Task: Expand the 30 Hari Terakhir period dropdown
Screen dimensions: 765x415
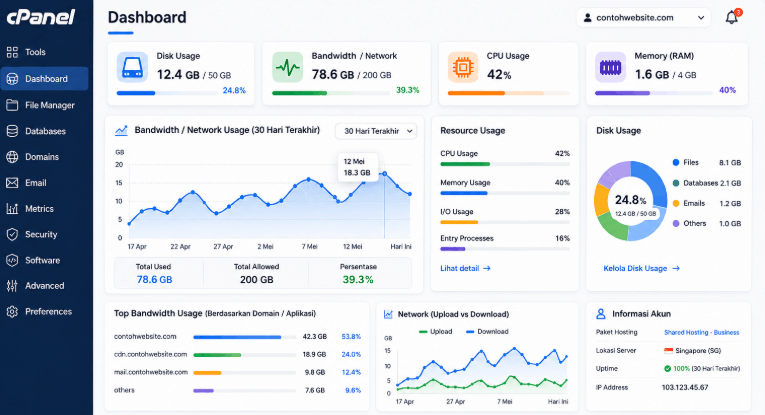Action: [x=376, y=131]
